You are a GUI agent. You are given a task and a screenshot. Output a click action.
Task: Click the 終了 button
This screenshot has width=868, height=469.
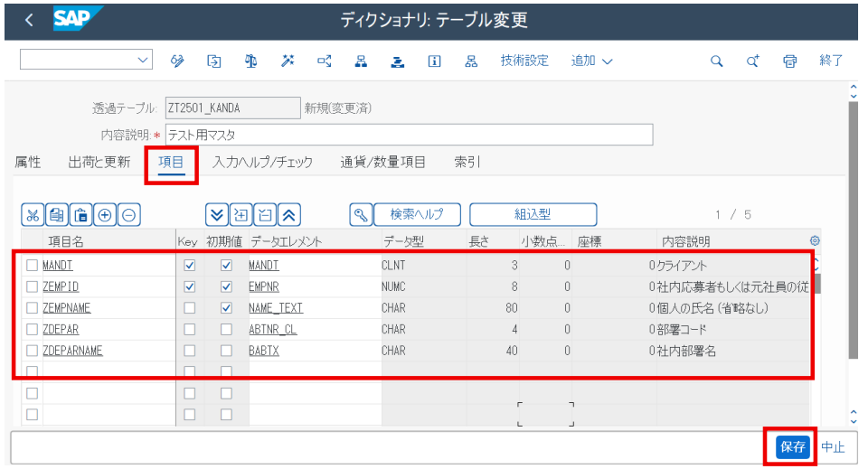(x=831, y=61)
